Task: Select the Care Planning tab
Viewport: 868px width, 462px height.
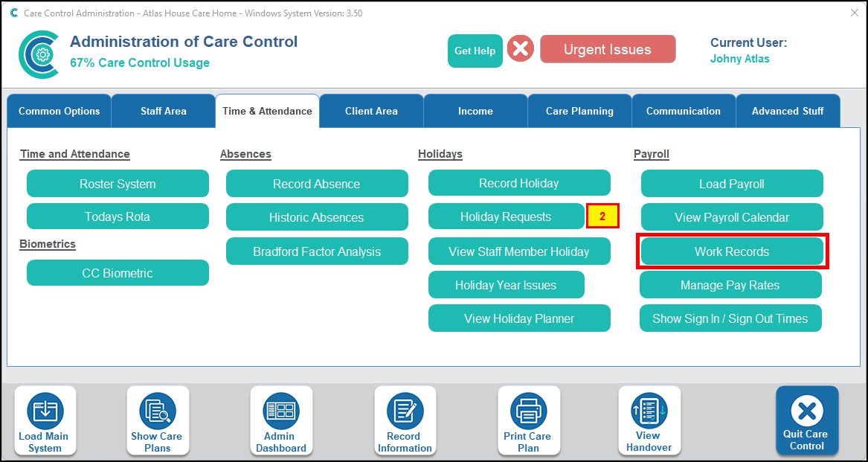Action: point(579,112)
